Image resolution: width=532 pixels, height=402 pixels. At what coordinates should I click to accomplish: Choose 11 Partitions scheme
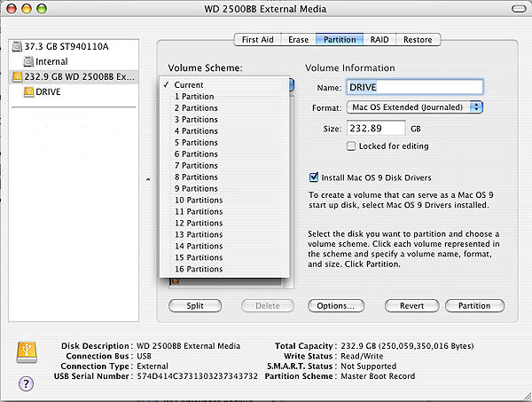(x=224, y=212)
